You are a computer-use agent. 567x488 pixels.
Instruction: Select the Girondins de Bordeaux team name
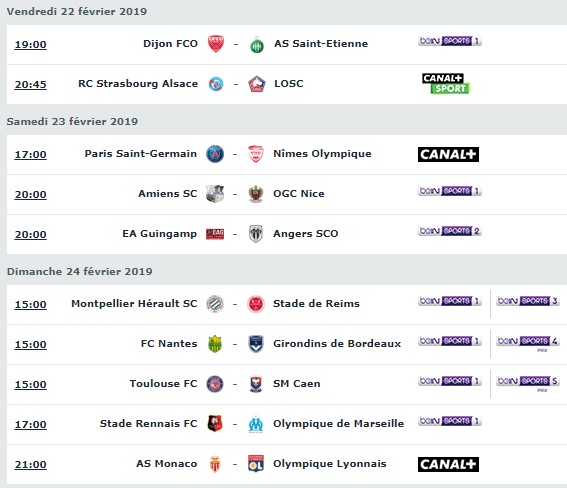[x=337, y=343]
